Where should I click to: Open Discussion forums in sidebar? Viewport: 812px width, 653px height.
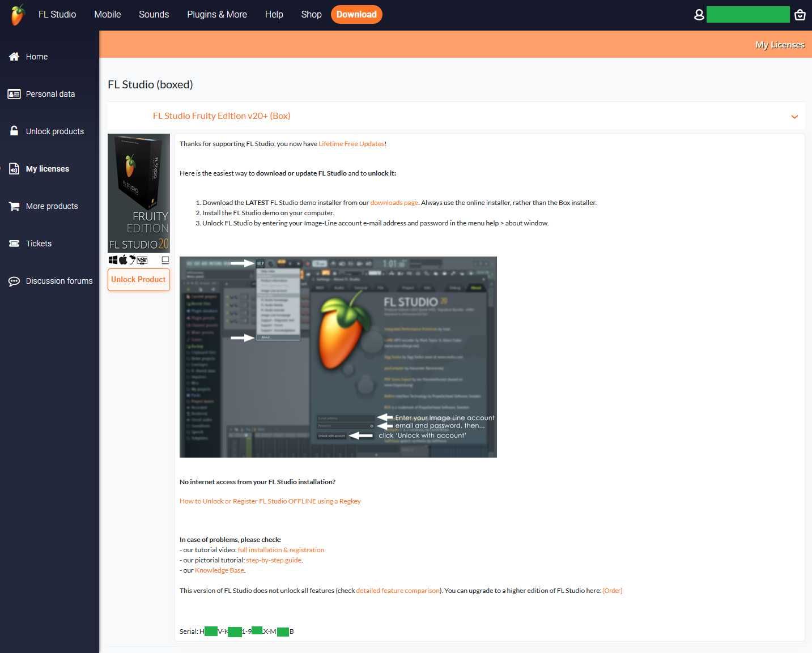(x=59, y=281)
